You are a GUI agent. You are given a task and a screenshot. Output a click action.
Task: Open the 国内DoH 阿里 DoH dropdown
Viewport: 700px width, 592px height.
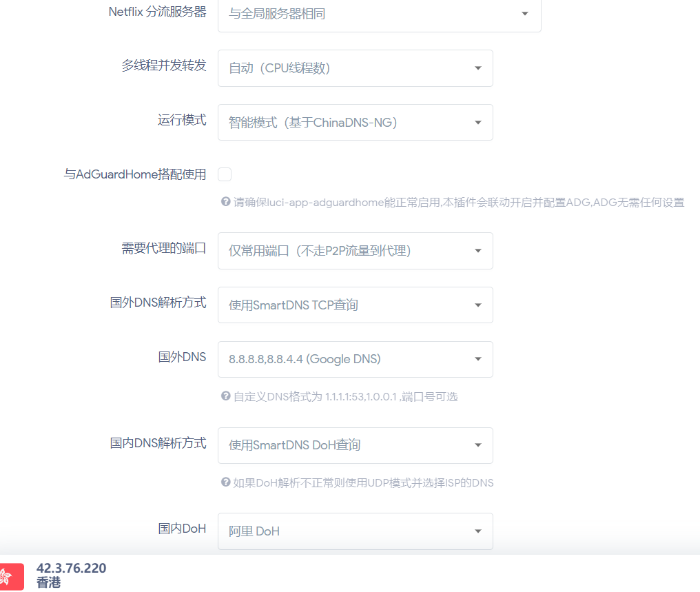click(x=356, y=531)
